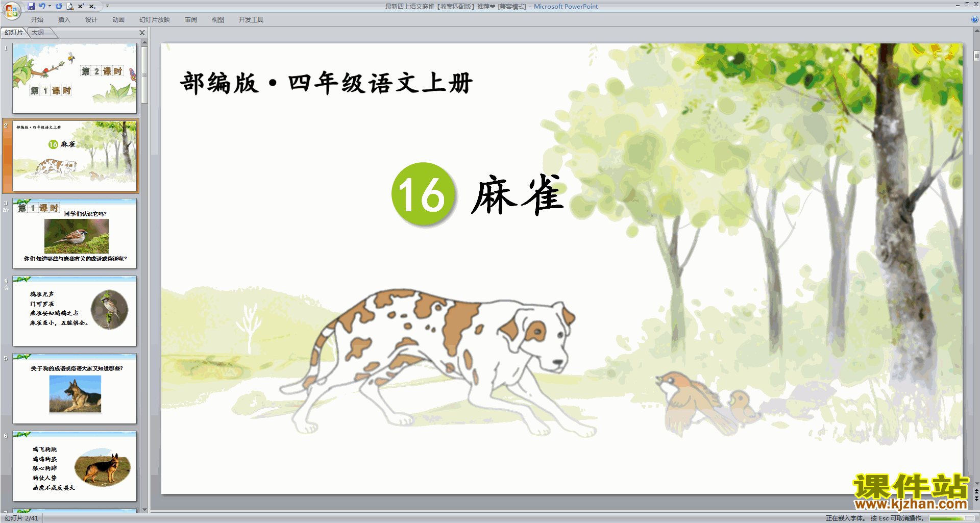Toggle superscript x² icon

[x=81, y=6]
